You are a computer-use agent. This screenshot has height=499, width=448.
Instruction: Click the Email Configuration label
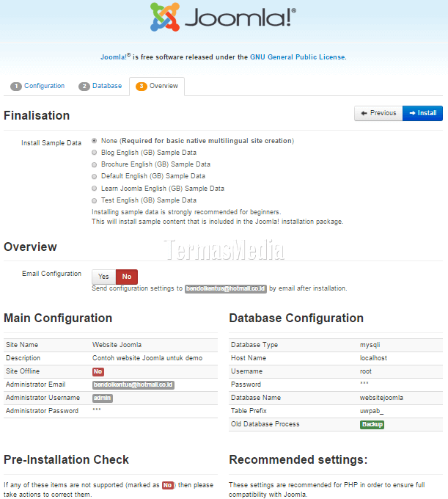pos(51,274)
